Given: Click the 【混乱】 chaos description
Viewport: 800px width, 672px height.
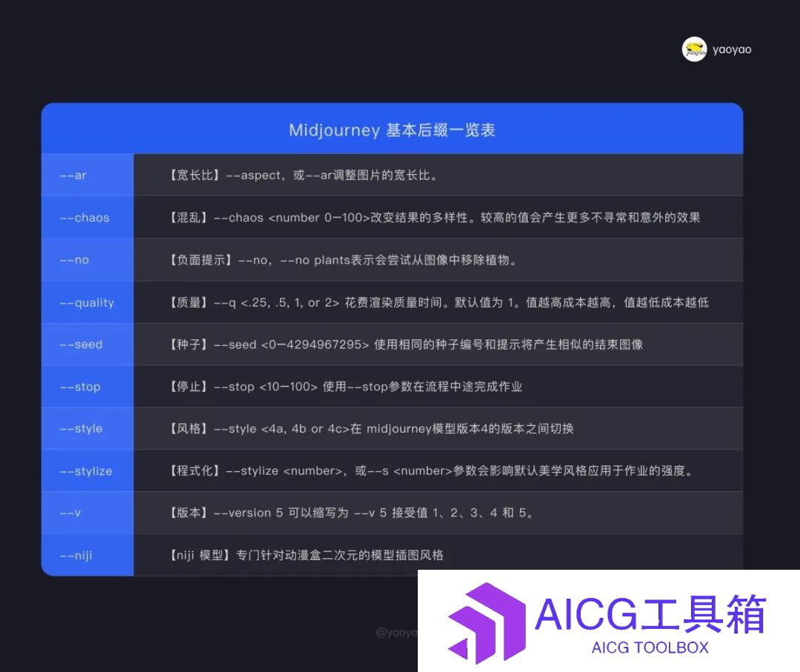Looking at the screenshot, I should pos(434,217).
